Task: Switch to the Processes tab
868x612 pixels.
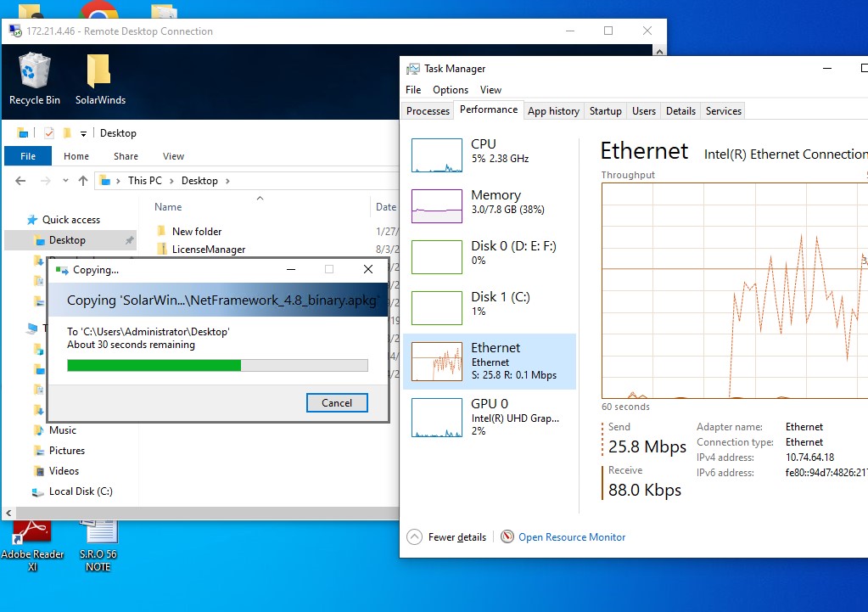Action: pyautogui.click(x=428, y=110)
